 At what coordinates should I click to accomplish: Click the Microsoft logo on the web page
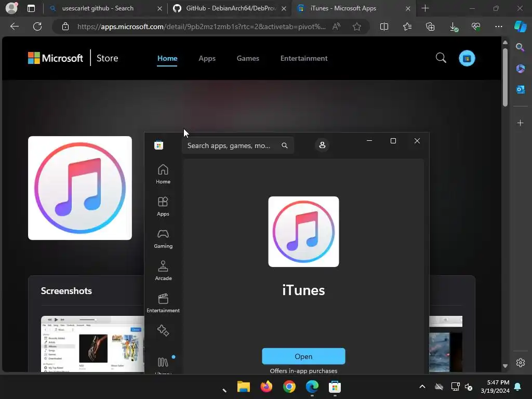coord(55,58)
